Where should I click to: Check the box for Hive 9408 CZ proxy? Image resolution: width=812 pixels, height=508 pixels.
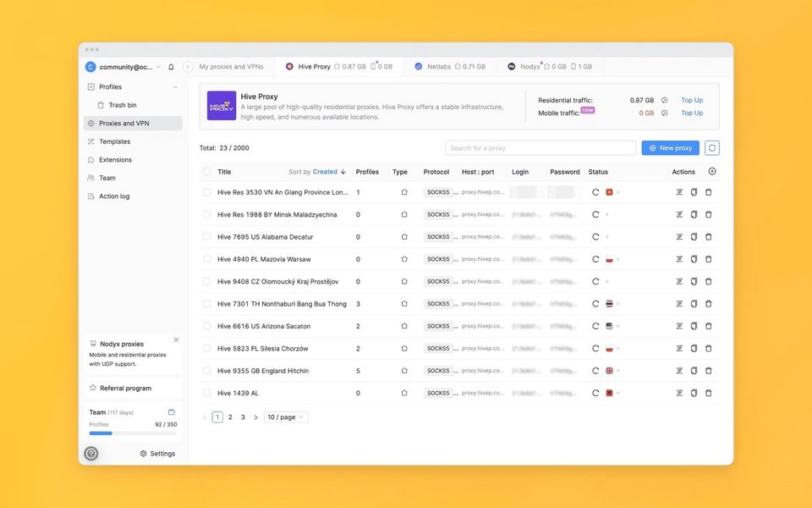pos(206,281)
